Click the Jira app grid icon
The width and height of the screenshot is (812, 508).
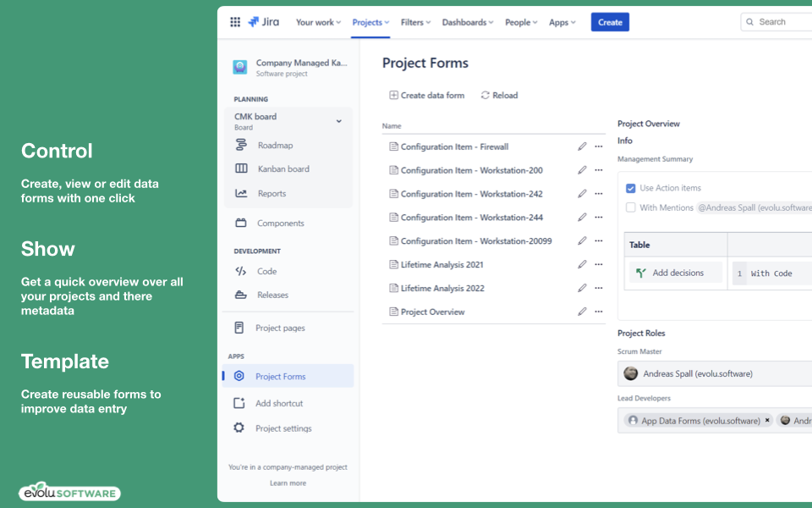pyautogui.click(x=234, y=22)
